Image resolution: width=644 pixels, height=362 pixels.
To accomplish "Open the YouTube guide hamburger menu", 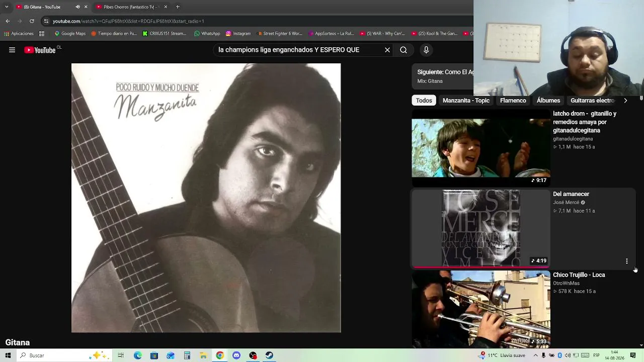I will point(12,50).
